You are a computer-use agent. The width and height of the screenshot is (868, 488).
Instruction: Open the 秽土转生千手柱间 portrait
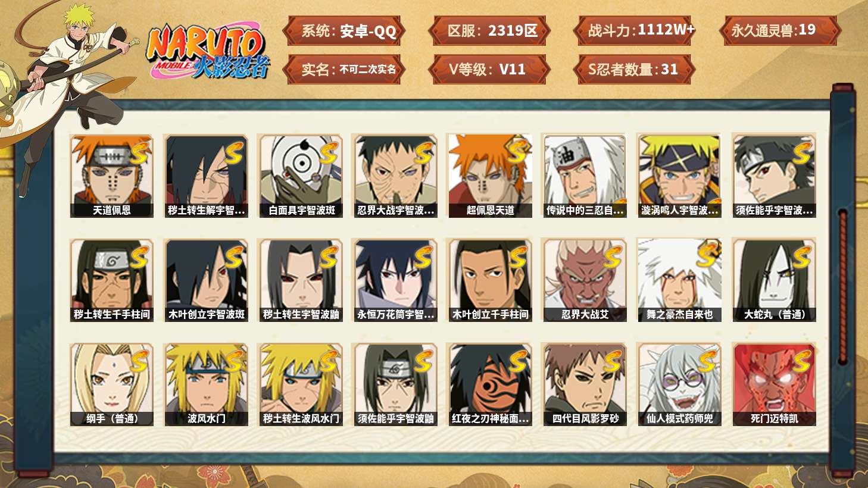(x=111, y=280)
